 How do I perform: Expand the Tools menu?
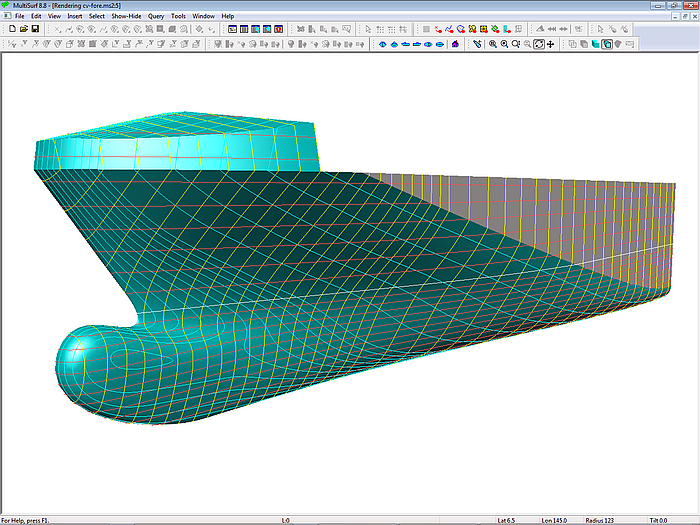tap(178, 17)
